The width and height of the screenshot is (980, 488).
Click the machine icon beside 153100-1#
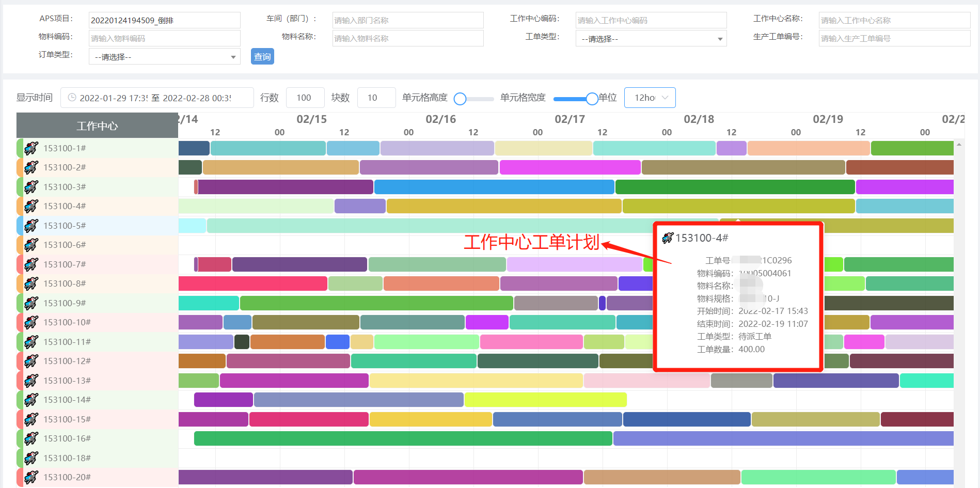(x=31, y=148)
